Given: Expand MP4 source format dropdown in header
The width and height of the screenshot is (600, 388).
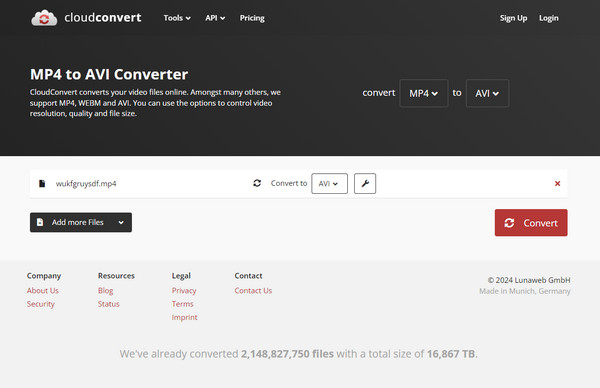Looking at the screenshot, I should pos(424,93).
